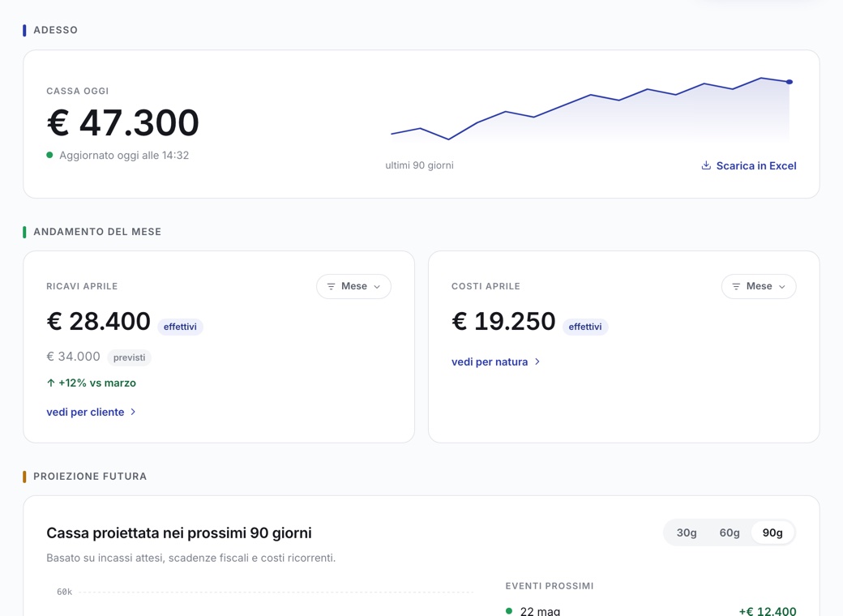
Task: Click Aggiornato oggi alle 14:32 text
Action: [x=124, y=156]
